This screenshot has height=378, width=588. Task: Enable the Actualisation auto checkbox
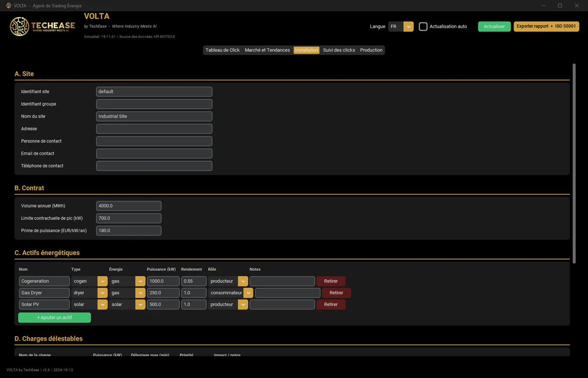423,26
